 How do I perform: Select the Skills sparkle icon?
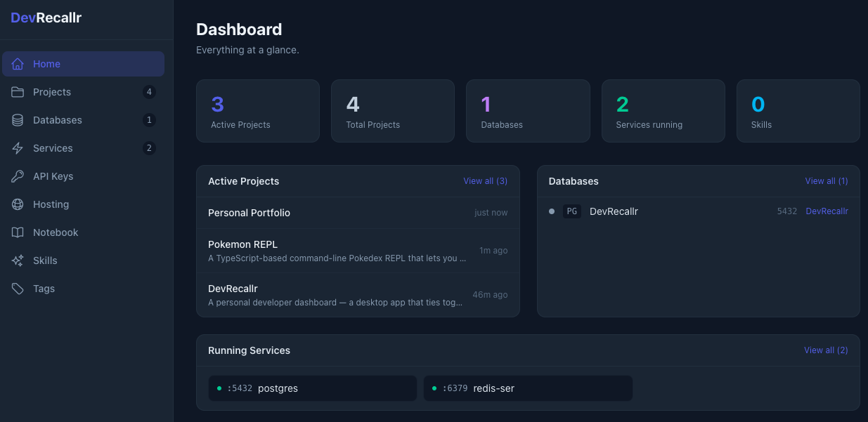pos(16,261)
